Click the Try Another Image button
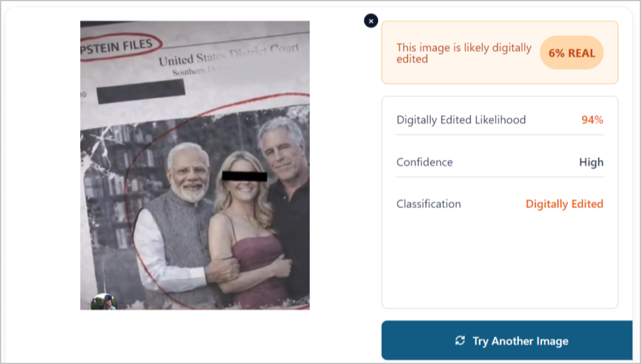The height and width of the screenshot is (364, 641). [507, 340]
